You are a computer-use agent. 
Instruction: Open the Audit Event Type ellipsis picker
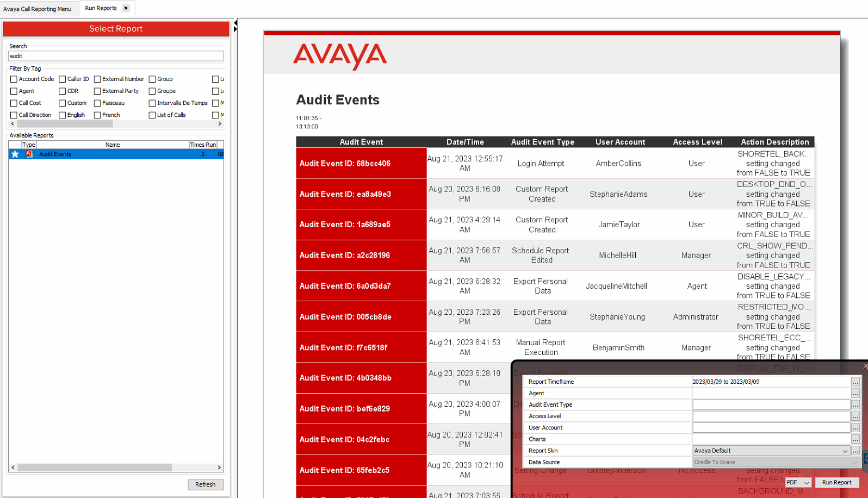pos(855,404)
